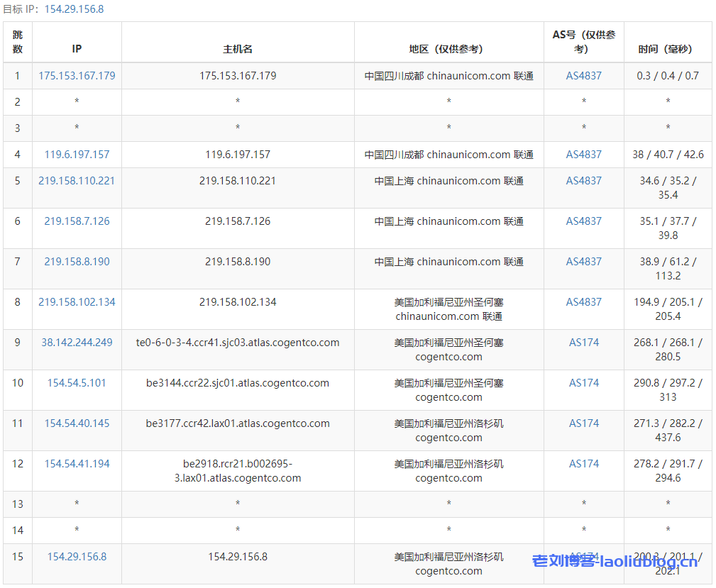Open final hop IP link 154.29.156.8
Screen dimensions: 716x588
[77, 557]
